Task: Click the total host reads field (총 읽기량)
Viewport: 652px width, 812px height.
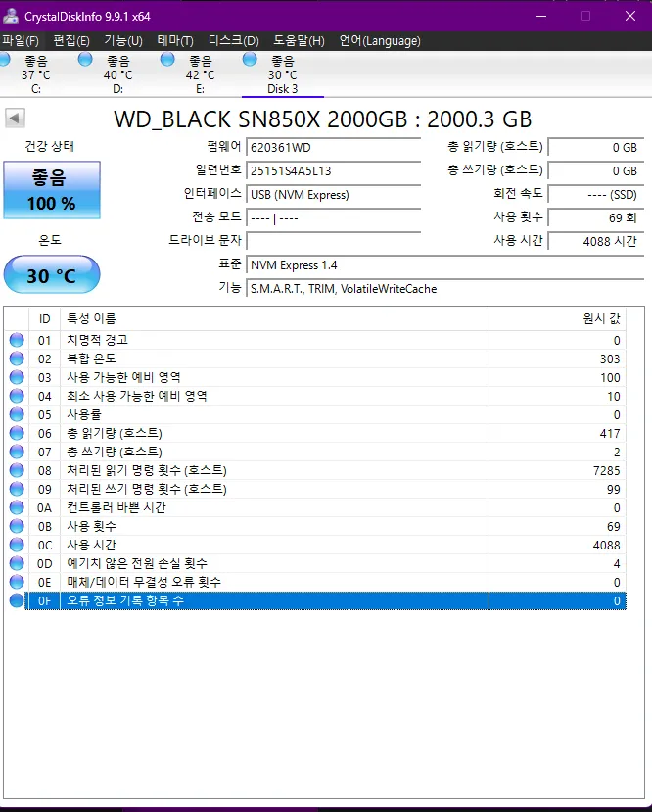Action: pos(596,148)
